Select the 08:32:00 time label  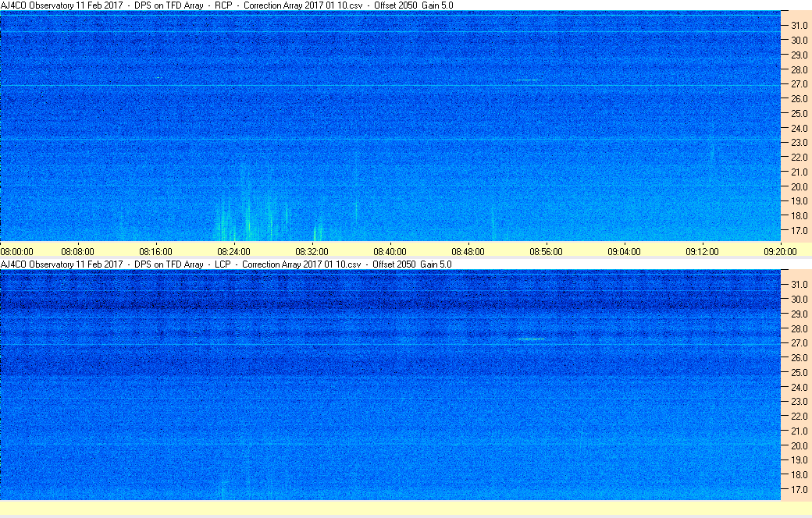pos(312,251)
